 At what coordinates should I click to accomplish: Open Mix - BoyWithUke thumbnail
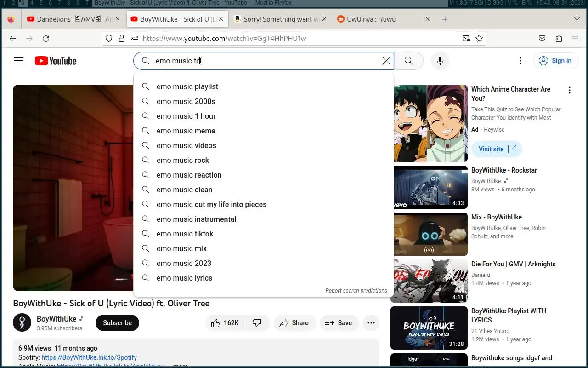[429, 234]
